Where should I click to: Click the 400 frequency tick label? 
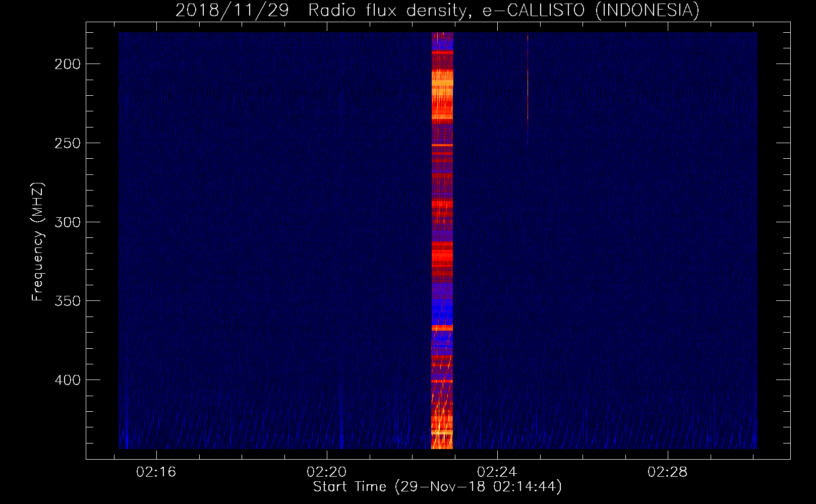(68, 380)
